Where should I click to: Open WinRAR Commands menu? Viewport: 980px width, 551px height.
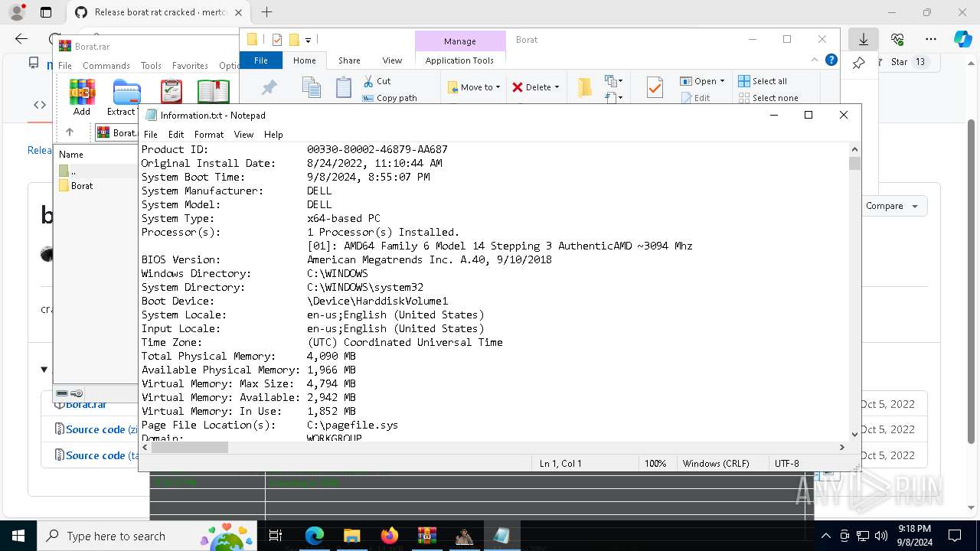click(x=106, y=66)
